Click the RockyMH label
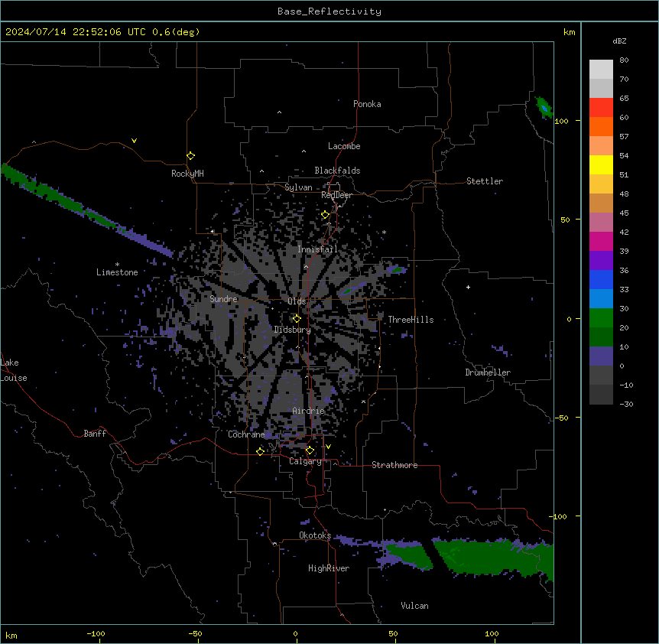This screenshot has width=659, height=644. tap(187, 174)
